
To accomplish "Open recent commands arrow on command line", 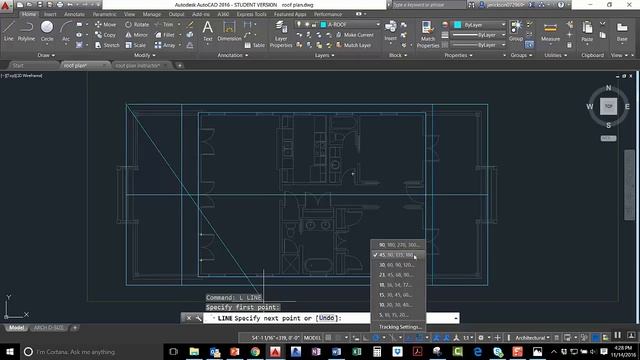I will tap(456, 318).
